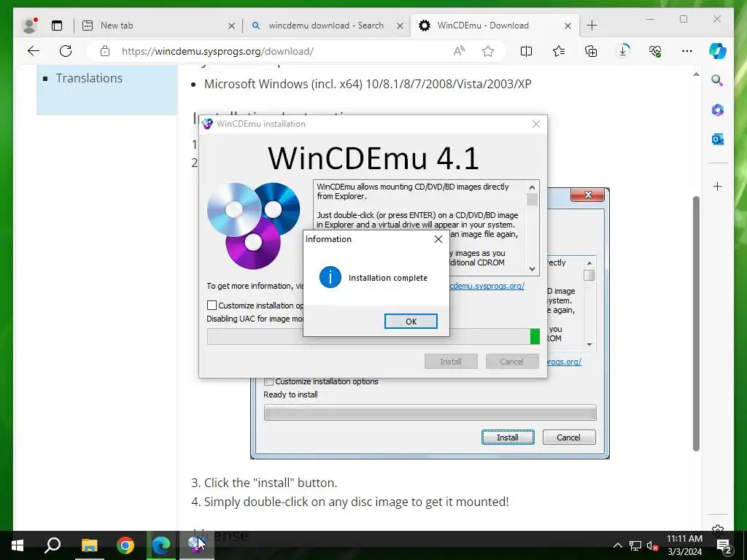The image size is (747, 560).
Task: Open the Copilot sidebar
Action: click(x=718, y=51)
